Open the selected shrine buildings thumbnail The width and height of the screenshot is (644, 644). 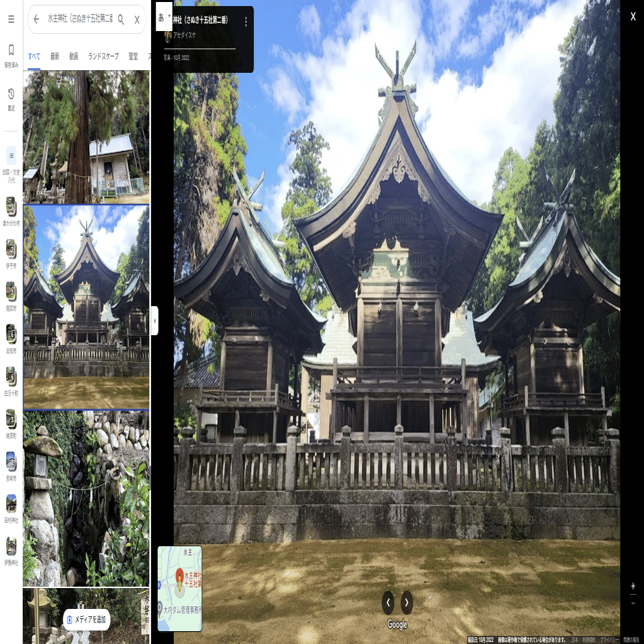coord(86,308)
